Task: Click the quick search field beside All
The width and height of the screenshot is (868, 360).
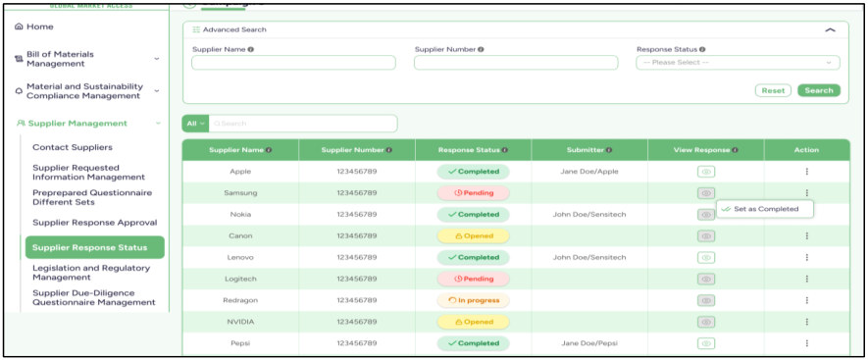Action: click(303, 124)
